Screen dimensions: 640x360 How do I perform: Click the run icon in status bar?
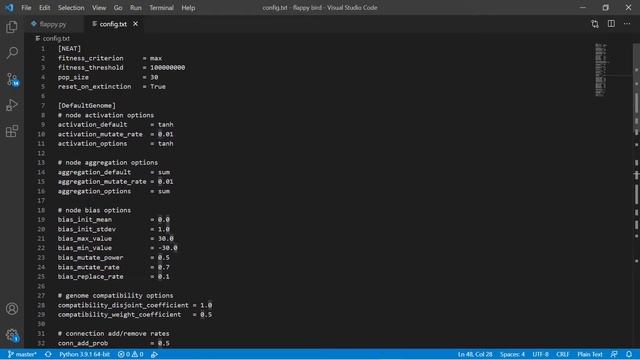(x=154, y=354)
